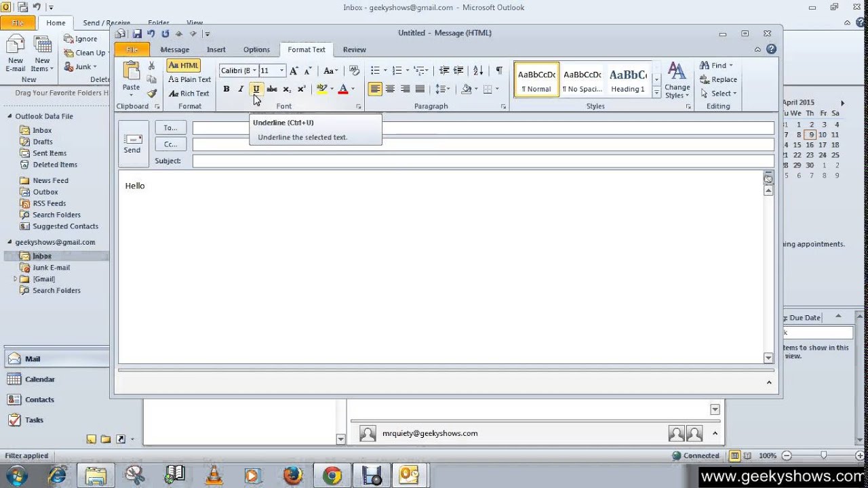Open the Find dropdown in Editing
Viewport: 868px width, 488px height.
tap(717, 66)
